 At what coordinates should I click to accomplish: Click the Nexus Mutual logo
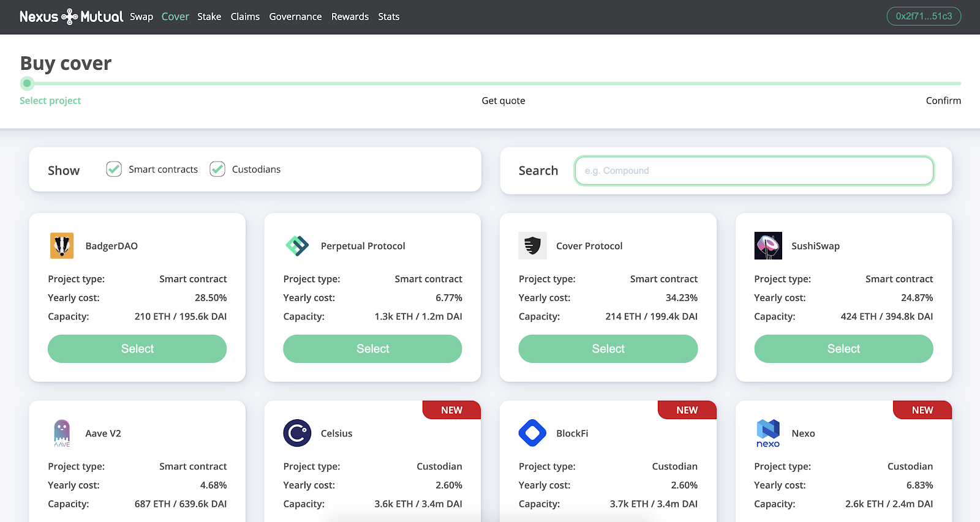[71, 17]
